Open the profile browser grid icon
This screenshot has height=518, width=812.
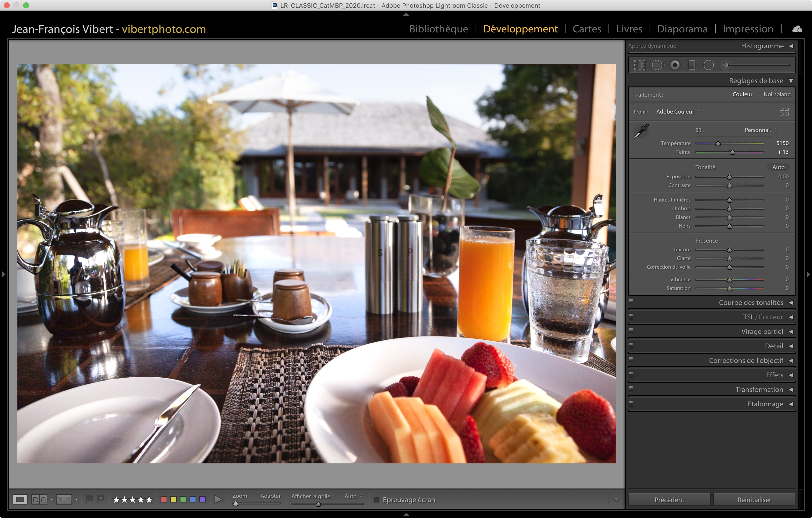tap(784, 112)
